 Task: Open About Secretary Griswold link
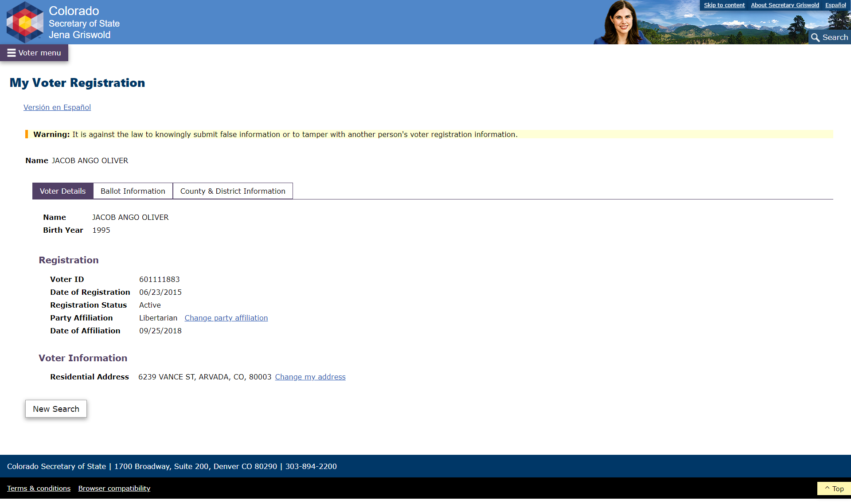click(785, 5)
